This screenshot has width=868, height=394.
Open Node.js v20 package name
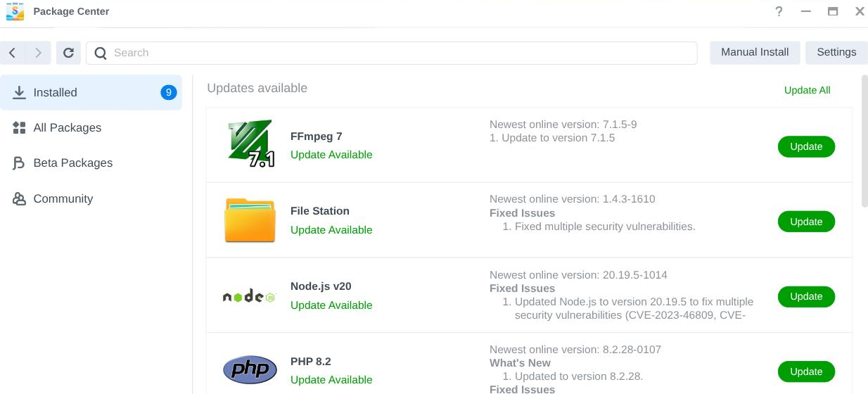pyautogui.click(x=321, y=286)
